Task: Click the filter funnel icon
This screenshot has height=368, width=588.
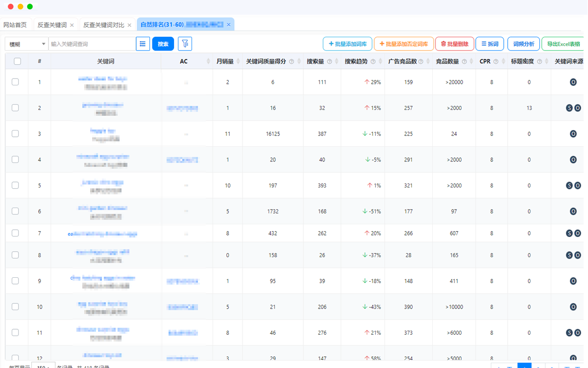Action: coord(185,44)
